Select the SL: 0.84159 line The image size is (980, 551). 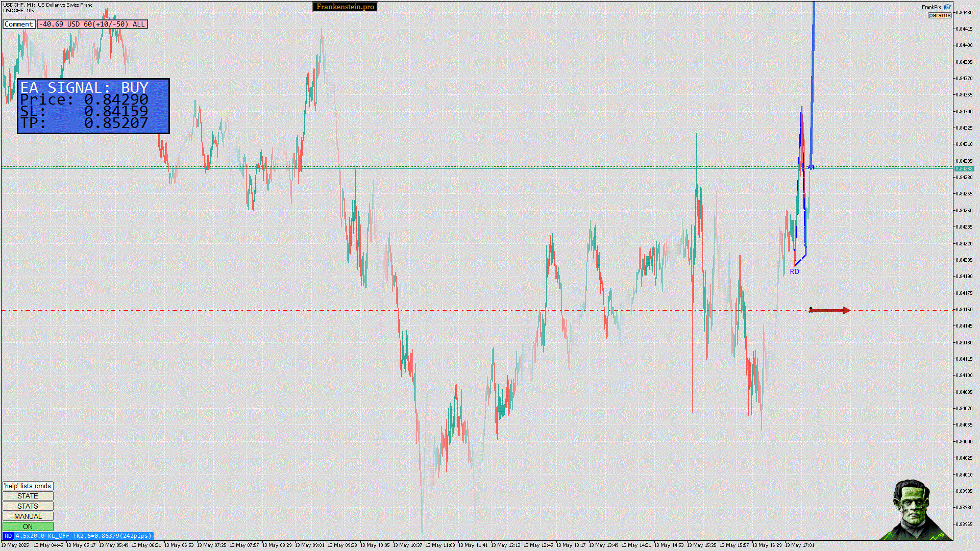(84, 111)
